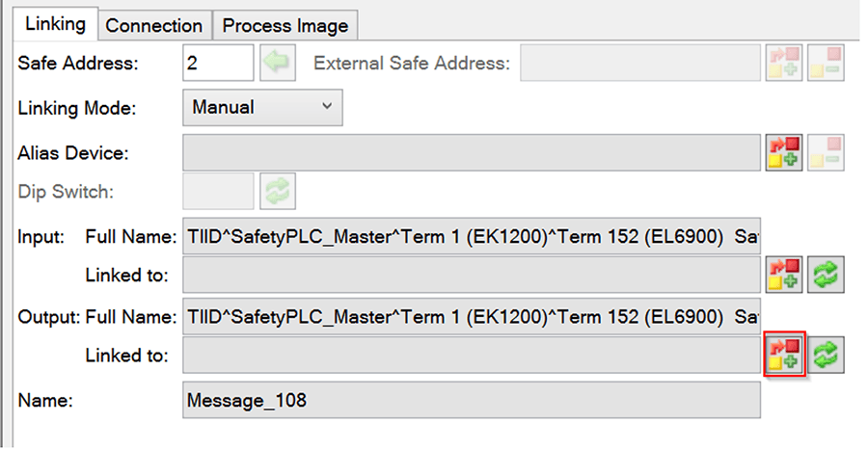The width and height of the screenshot is (868, 449).
Task: Click the arrow of the Manual combo box
Action: pyautogui.click(x=327, y=107)
